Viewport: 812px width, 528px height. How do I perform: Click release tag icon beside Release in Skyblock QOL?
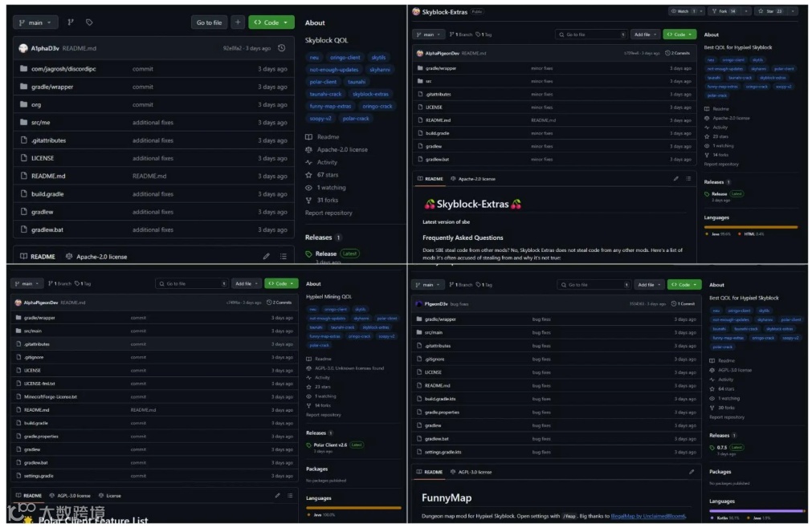coord(308,254)
